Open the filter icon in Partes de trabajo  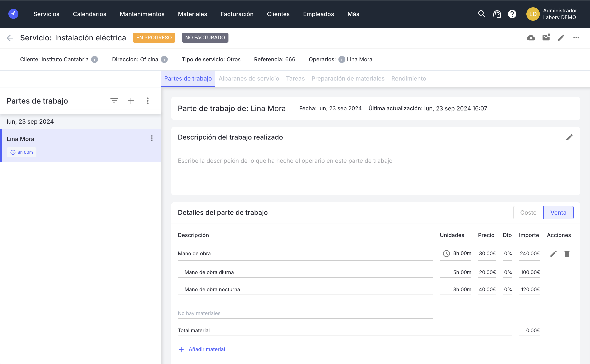[x=114, y=101]
